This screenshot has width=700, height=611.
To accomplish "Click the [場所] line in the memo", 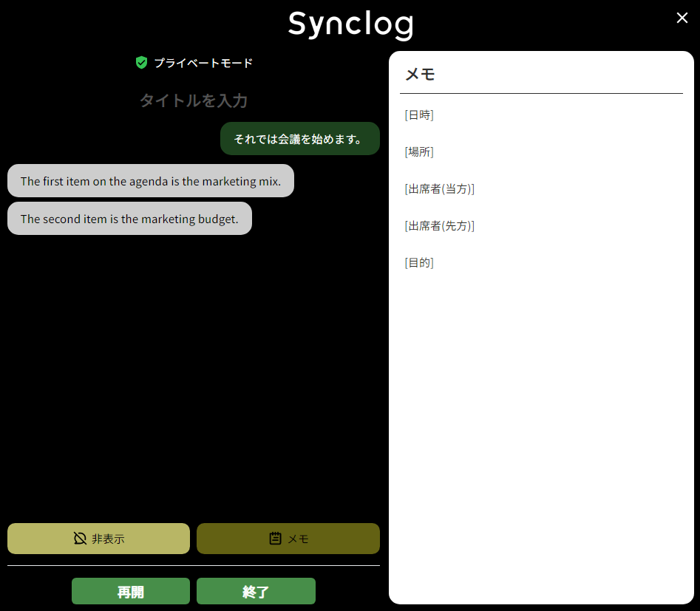I will (x=419, y=151).
